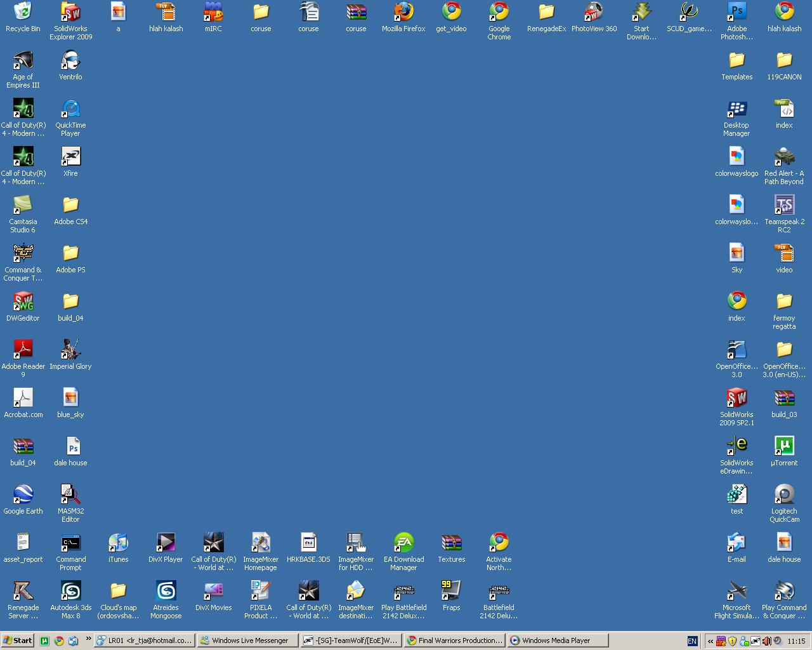Expand hidden system tray icons
Screen dimensions: 812x650
710,641
